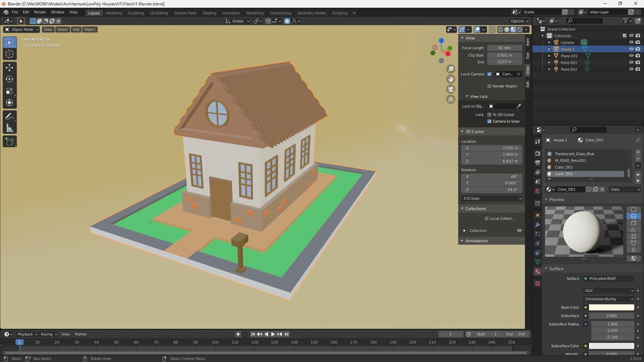Click the Focal Length 50 mm field
This screenshot has height=362, width=644.
(504, 48)
